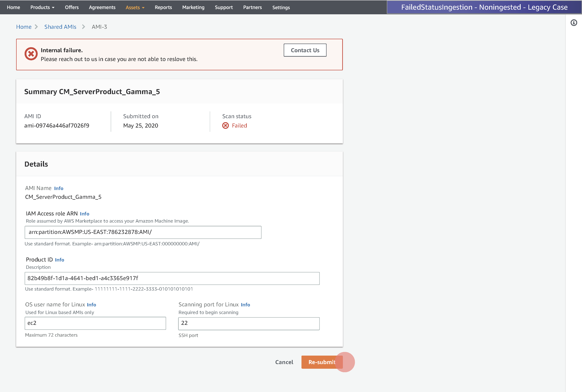This screenshot has height=392, width=582.
Task: Open Info link next to Product ID
Action: pyautogui.click(x=60, y=260)
